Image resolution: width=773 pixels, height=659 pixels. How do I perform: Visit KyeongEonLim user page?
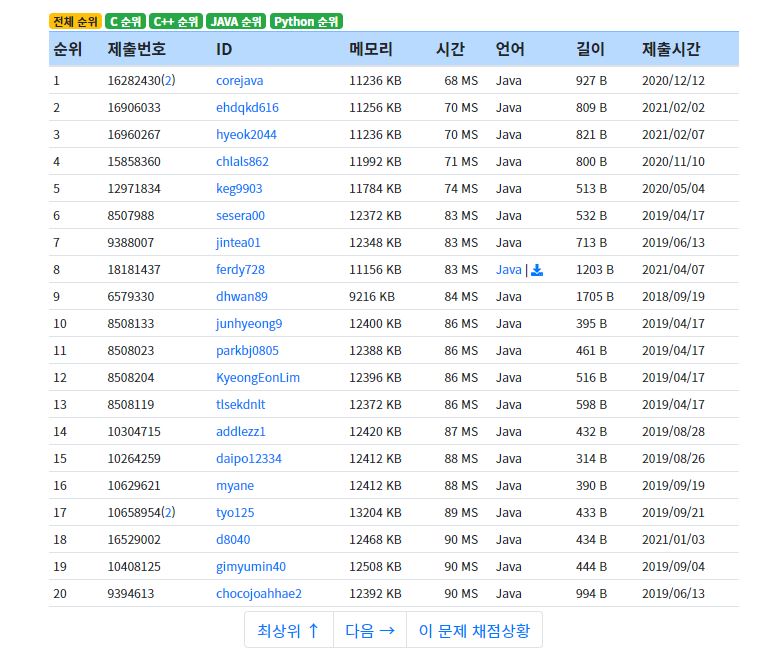(258, 378)
